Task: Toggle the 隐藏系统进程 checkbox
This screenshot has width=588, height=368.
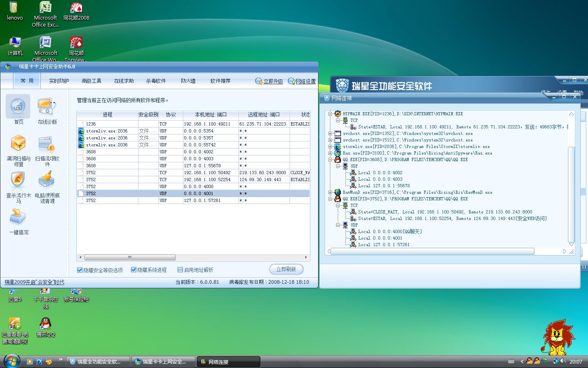Action: click(134, 270)
